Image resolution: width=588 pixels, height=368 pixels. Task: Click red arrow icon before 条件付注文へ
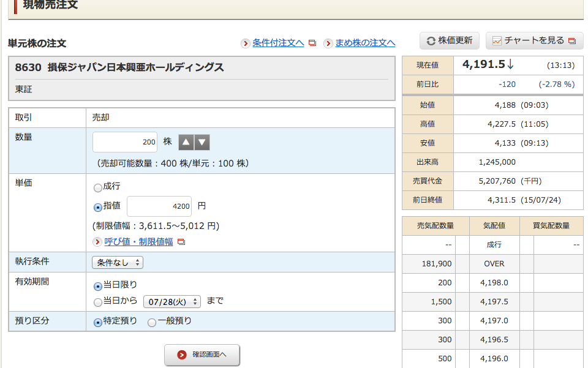click(245, 43)
